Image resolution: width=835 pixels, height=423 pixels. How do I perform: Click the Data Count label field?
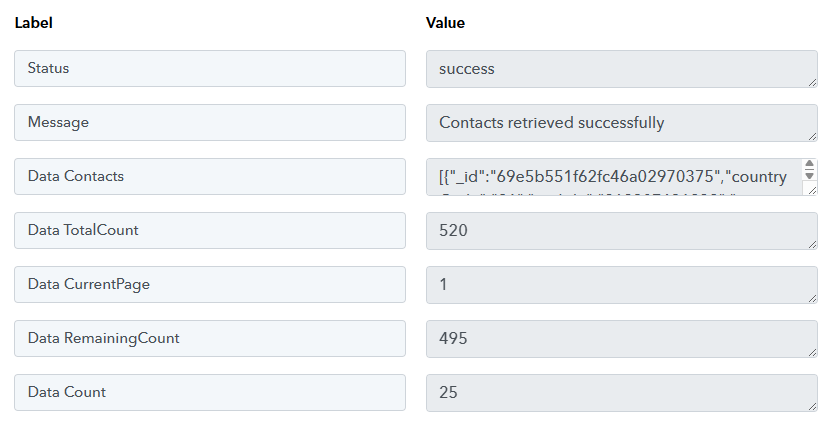pyautogui.click(x=210, y=393)
